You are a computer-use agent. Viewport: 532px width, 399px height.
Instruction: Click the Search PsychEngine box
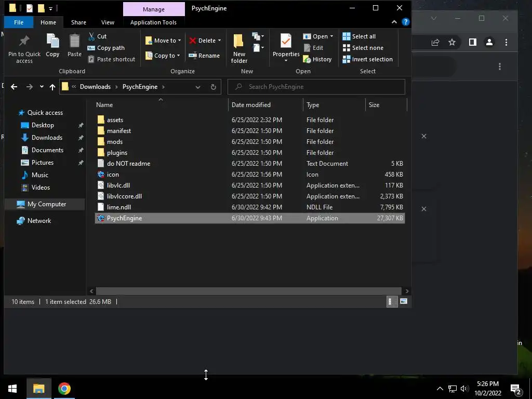316,87
